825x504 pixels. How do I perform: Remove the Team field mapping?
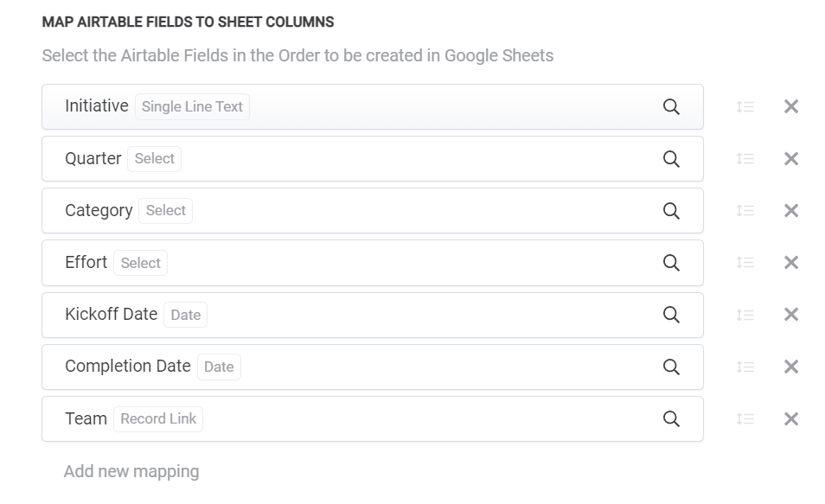(x=790, y=418)
